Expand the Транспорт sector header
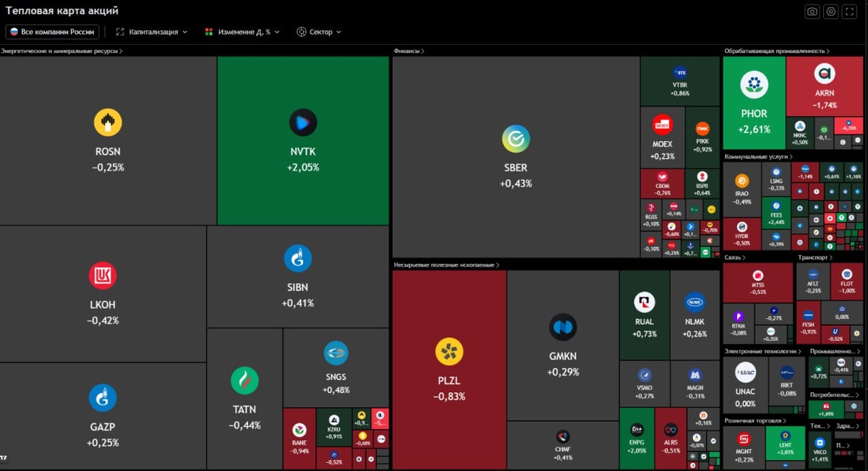 coord(815,257)
